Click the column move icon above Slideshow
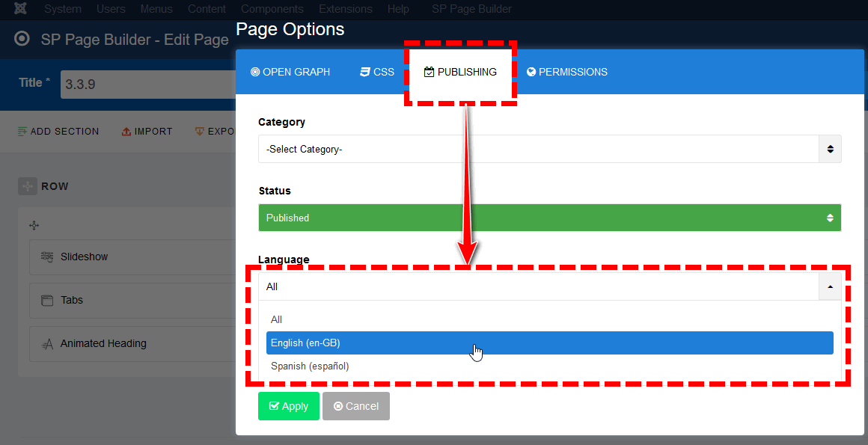868x445 pixels. coord(34,225)
